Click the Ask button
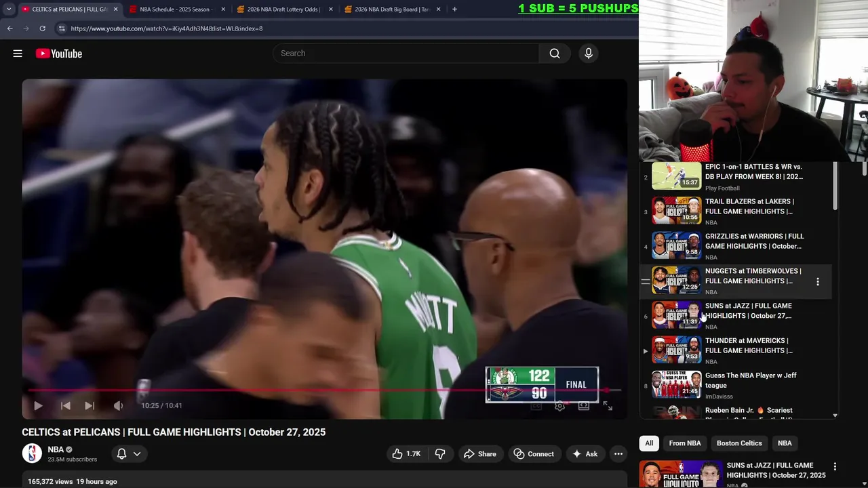 (x=585, y=453)
